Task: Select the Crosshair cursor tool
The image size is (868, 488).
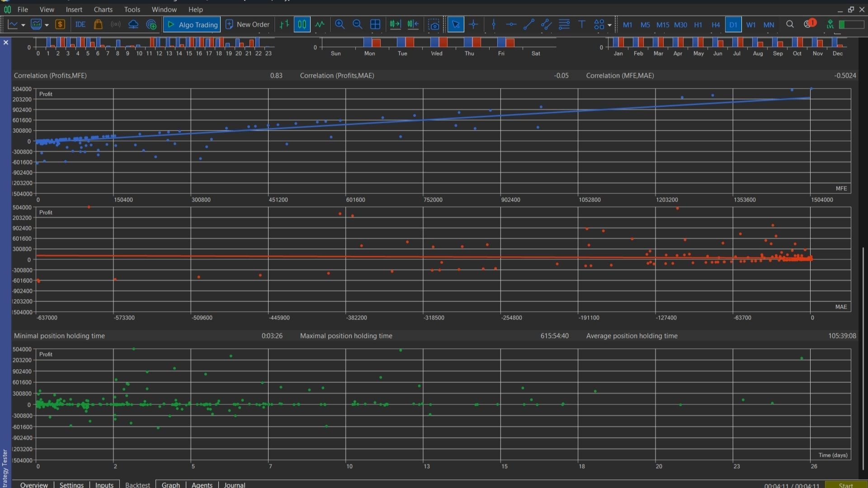Action: coord(473,24)
